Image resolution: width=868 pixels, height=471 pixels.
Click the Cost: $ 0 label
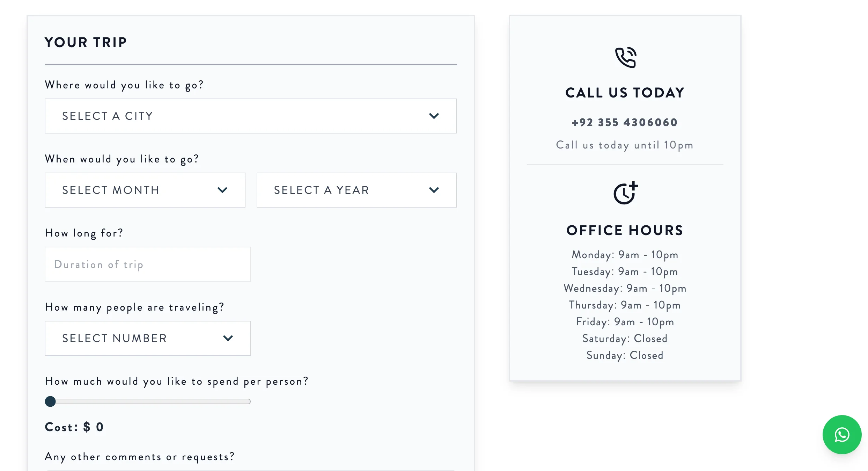point(74,427)
